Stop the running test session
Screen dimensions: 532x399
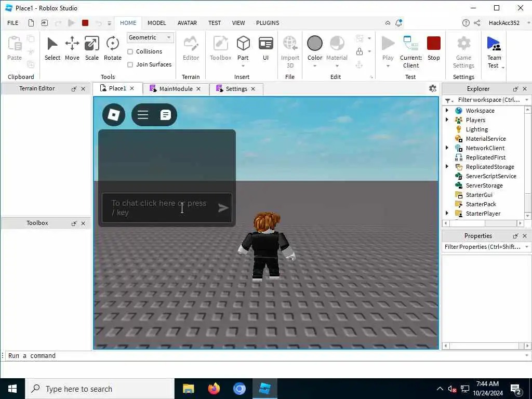(x=434, y=48)
